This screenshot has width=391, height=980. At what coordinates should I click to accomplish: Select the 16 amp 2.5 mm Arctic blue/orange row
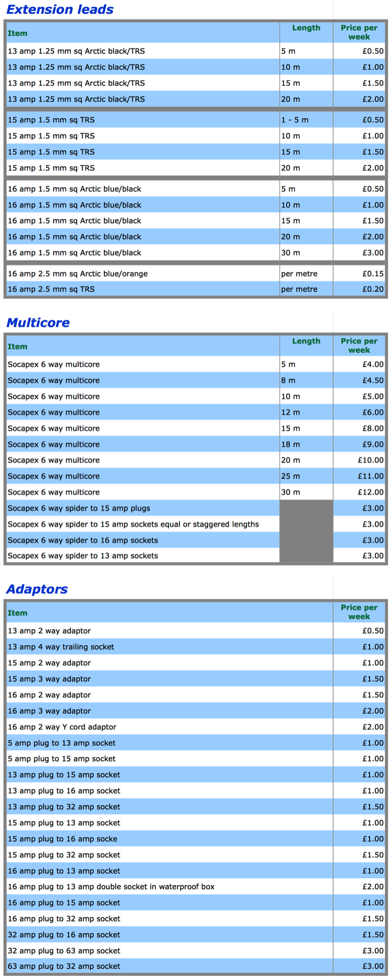click(78, 274)
